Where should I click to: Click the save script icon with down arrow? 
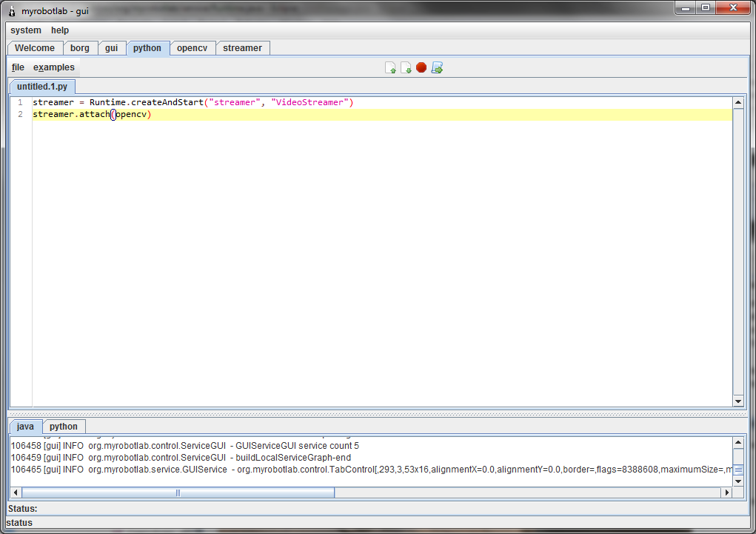click(x=406, y=67)
